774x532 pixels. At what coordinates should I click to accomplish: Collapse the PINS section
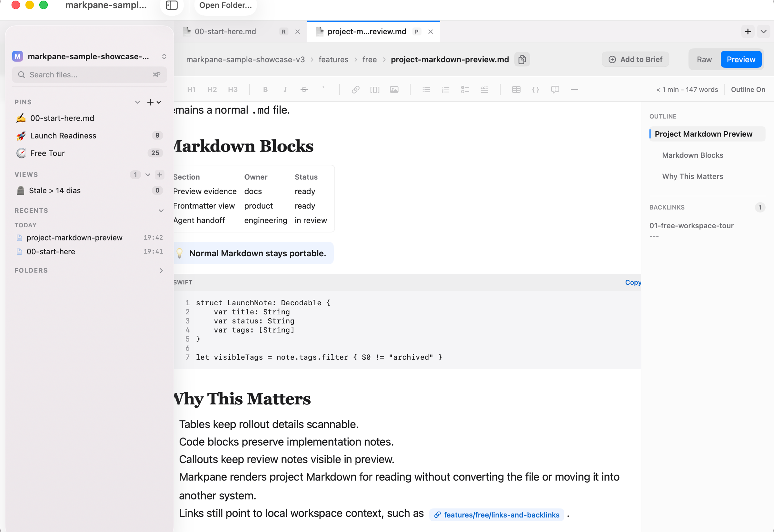point(137,102)
